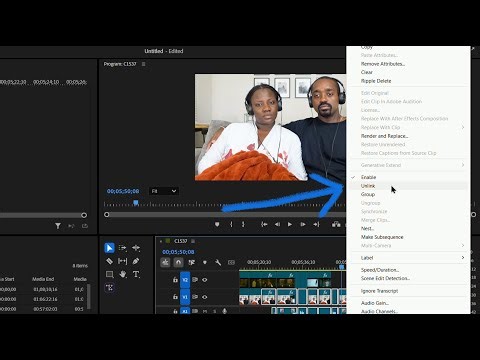Toggle sync lock on V1 track
480x360 pixels.
tap(195, 297)
